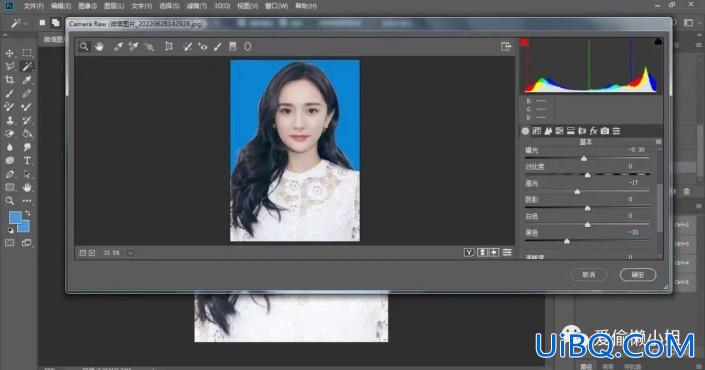Open the Layer menu in Photoshop
Screen dimensions: 705x370
pos(114,6)
